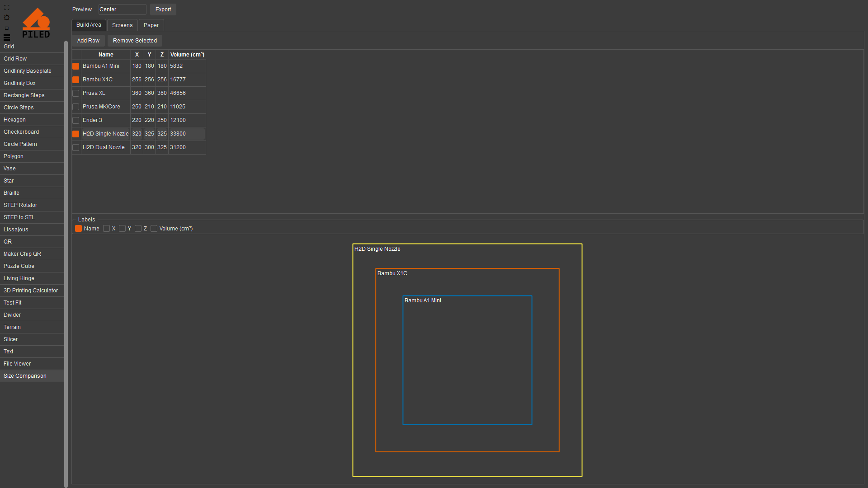Open the Star tool
This screenshot has width=868, height=488.
pos(32,181)
